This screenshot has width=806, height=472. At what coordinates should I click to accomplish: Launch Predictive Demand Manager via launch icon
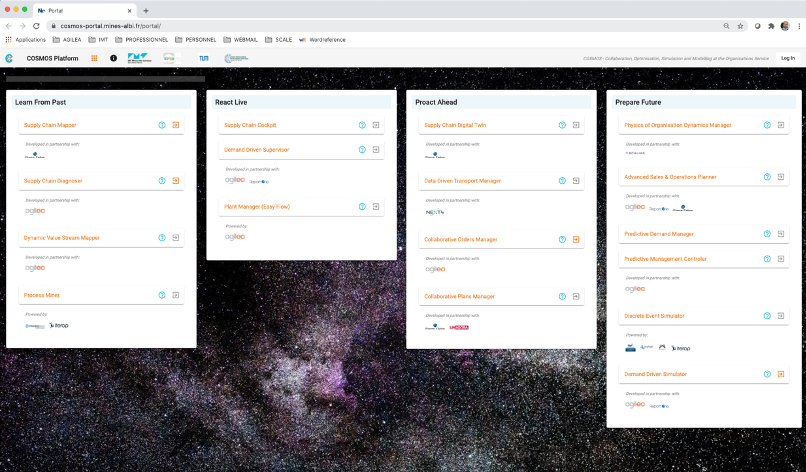pos(781,233)
